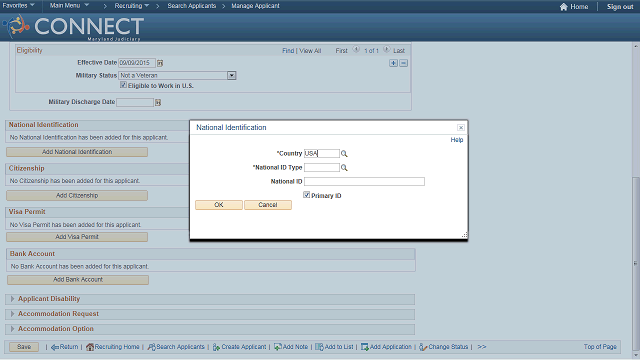Open the Help link in dialog
This screenshot has width=640, height=360.
coord(457,140)
